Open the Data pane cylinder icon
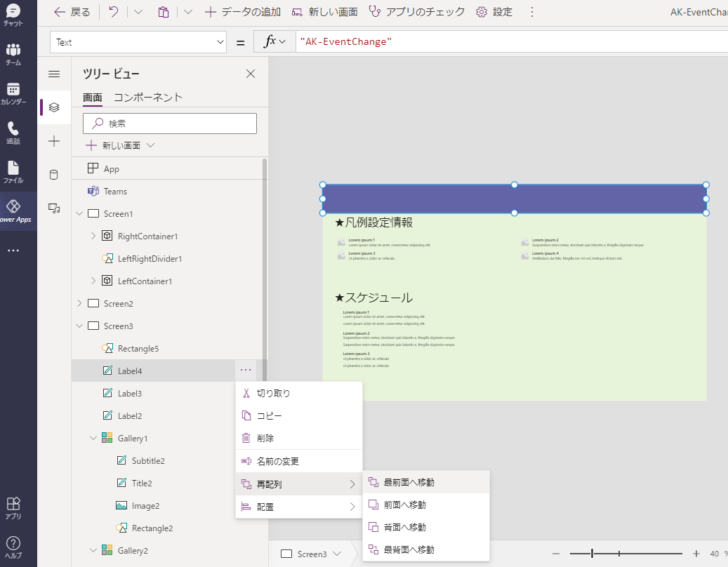Screen dimensions: 728x567 (54, 174)
